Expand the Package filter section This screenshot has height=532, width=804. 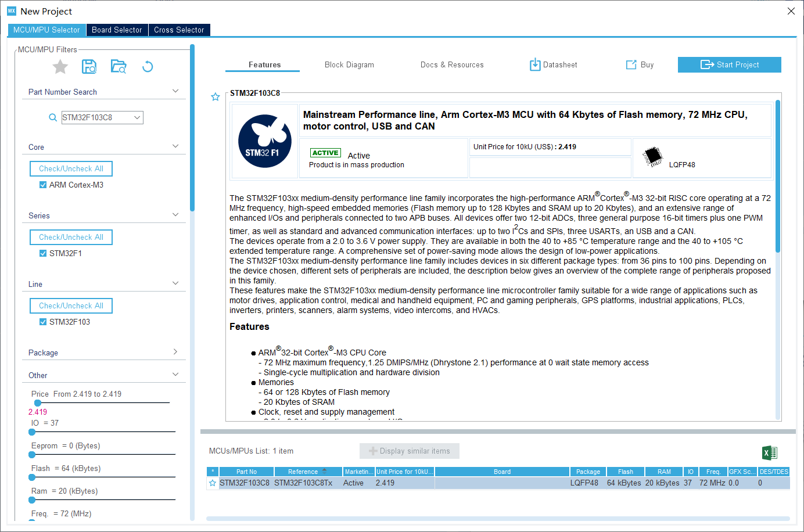pyautogui.click(x=175, y=353)
